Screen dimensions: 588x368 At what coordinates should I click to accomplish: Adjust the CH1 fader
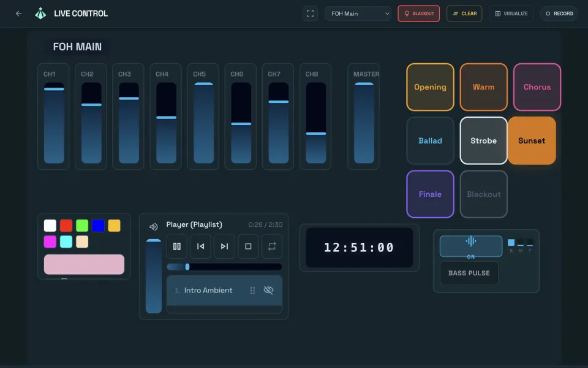[x=54, y=123]
